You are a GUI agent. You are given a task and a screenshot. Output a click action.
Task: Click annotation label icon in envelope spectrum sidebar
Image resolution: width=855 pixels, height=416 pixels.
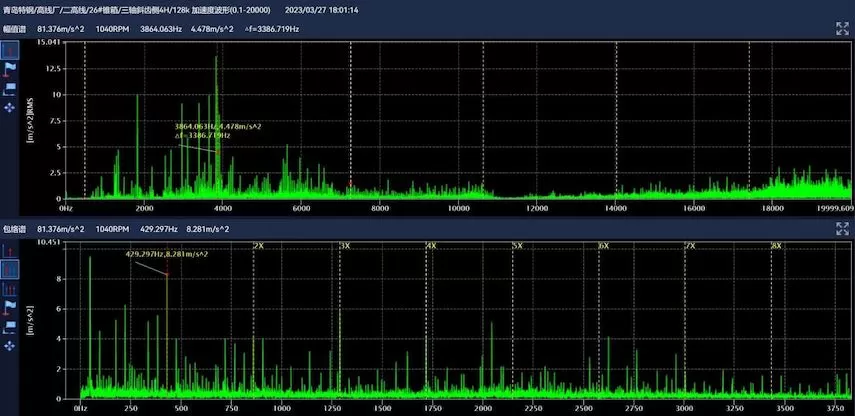[10, 326]
